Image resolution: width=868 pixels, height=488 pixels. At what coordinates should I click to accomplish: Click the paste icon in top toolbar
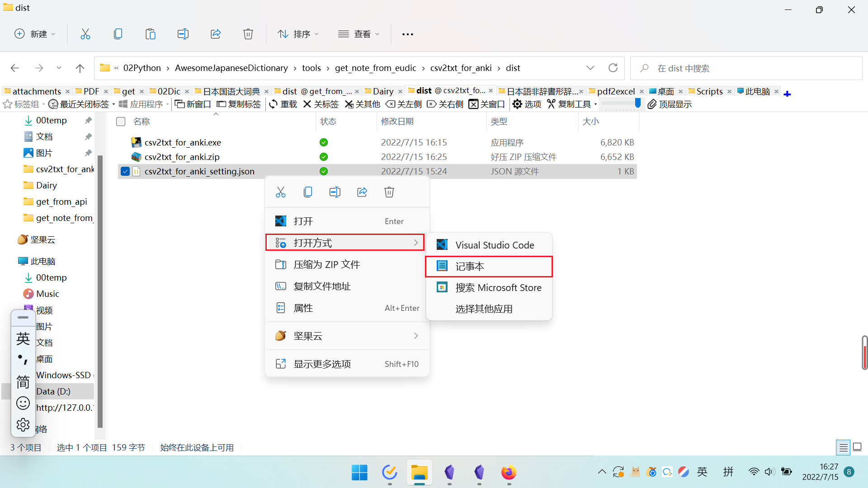(151, 34)
